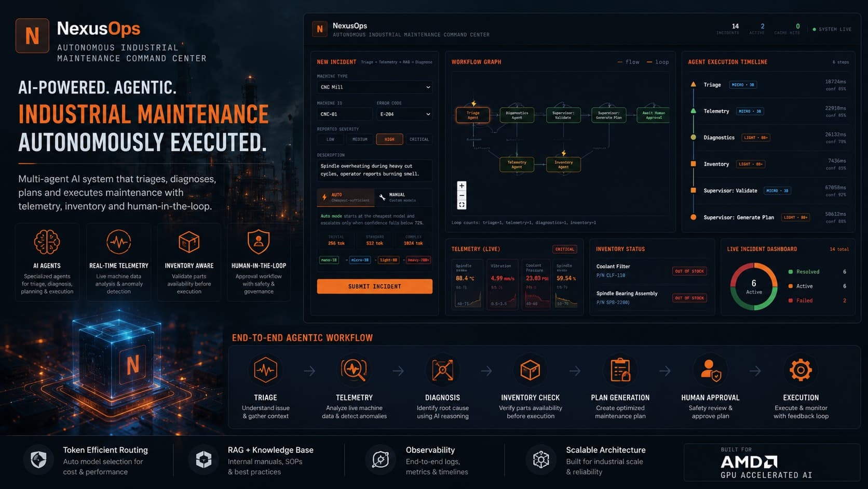Viewport: 868px width, 489px height.
Task: Click the Resolved green legend swatch
Action: coord(790,272)
